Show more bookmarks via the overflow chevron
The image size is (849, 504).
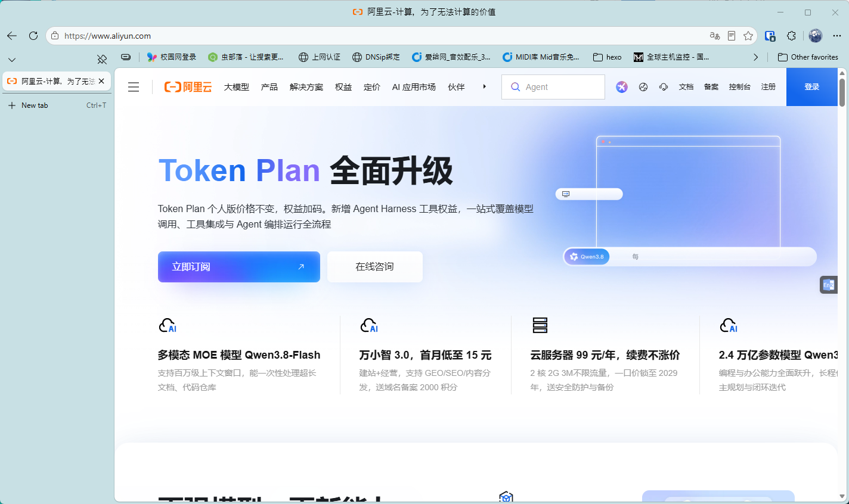pos(756,57)
